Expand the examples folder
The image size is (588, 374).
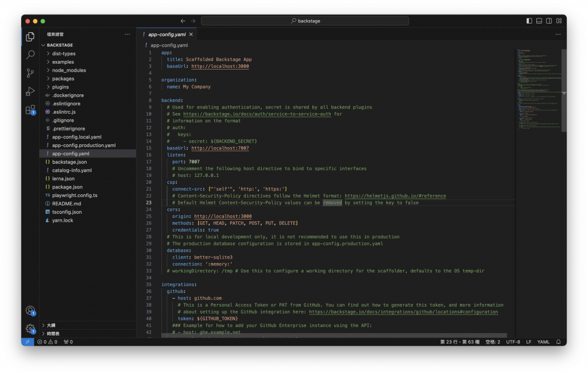[x=88, y=62]
